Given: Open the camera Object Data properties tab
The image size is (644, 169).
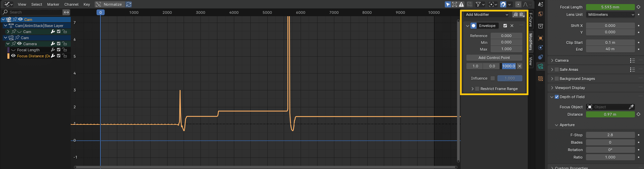Looking at the screenshot, I should click(x=541, y=66).
